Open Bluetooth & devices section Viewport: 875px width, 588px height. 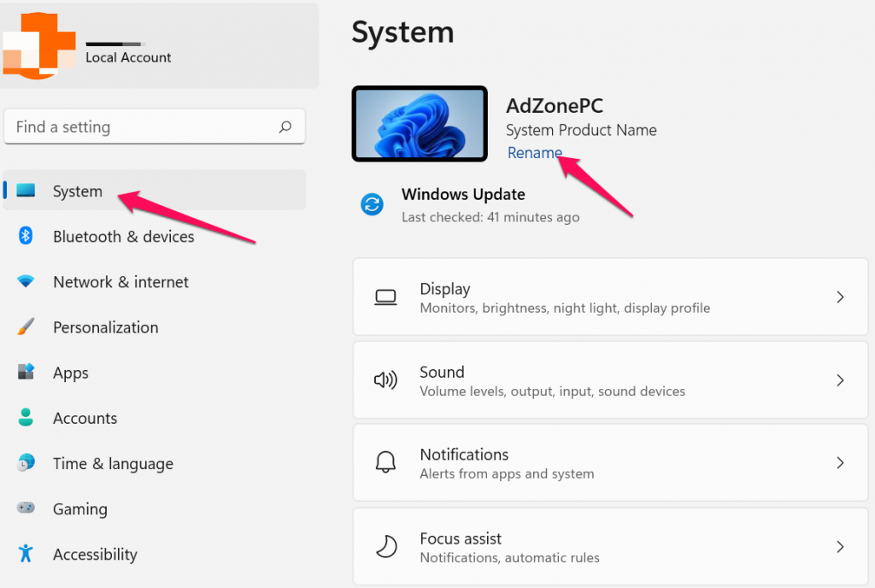123,237
